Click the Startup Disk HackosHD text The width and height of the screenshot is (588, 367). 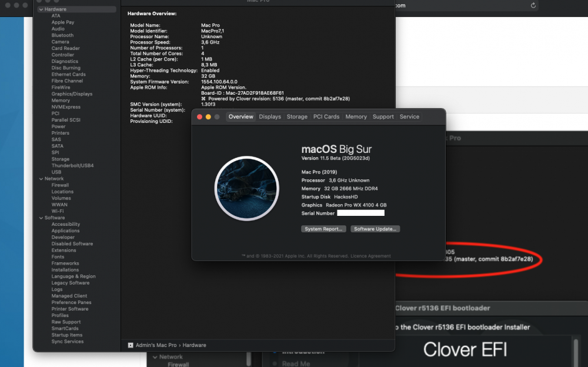[346, 197]
